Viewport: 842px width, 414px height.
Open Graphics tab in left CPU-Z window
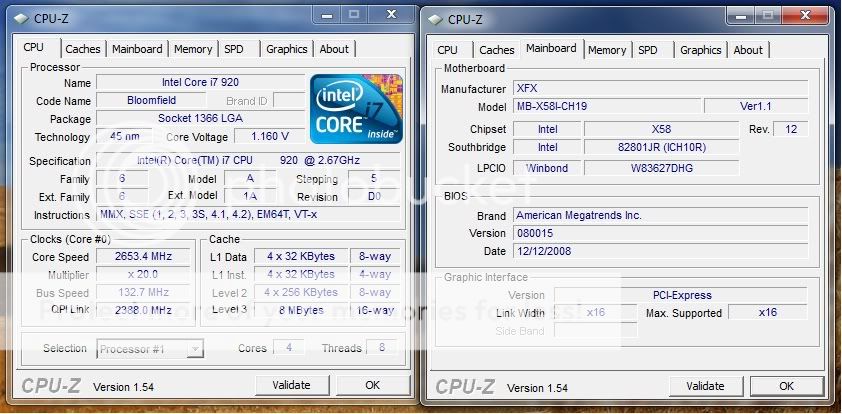click(x=286, y=49)
